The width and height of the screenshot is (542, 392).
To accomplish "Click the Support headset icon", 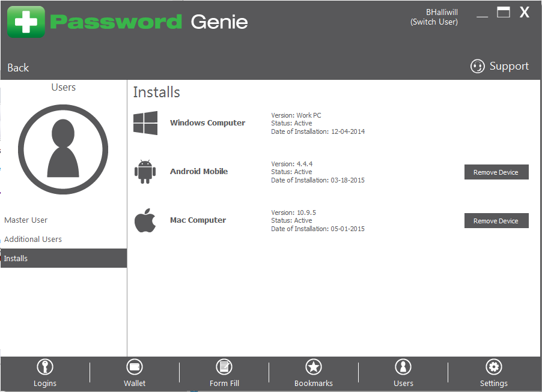I will pos(477,66).
